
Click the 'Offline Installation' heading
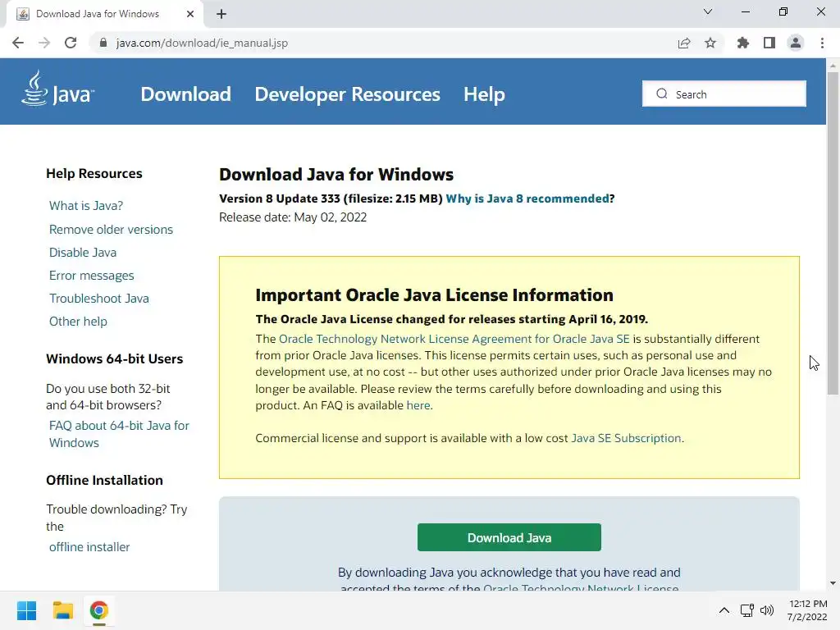104,480
